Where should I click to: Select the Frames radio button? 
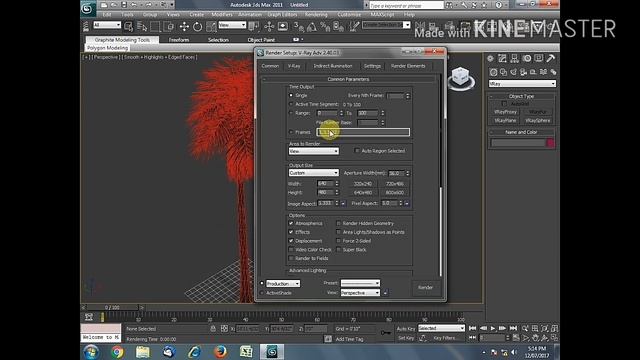291,132
